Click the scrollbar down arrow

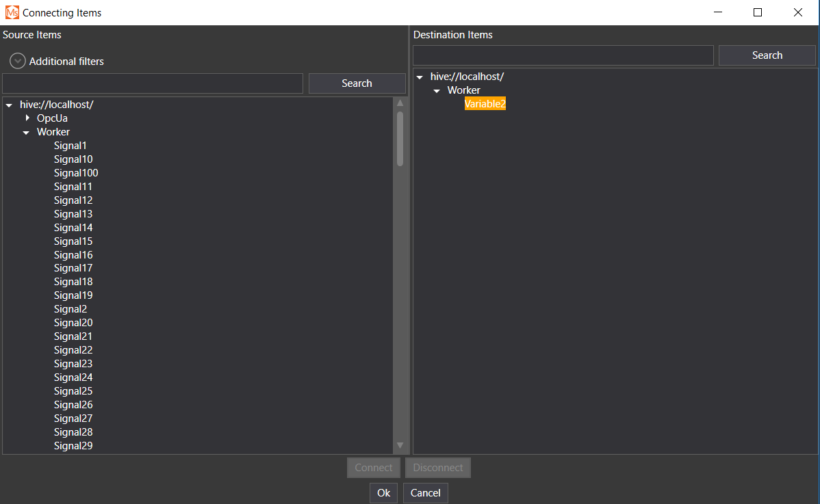400,446
